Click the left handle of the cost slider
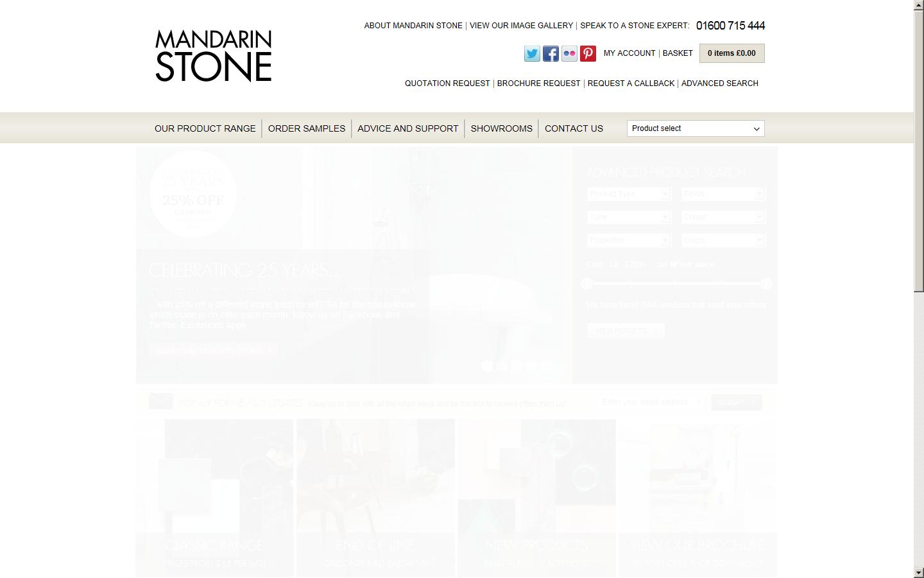This screenshot has width=924, height=578. (x=586, y=283)
